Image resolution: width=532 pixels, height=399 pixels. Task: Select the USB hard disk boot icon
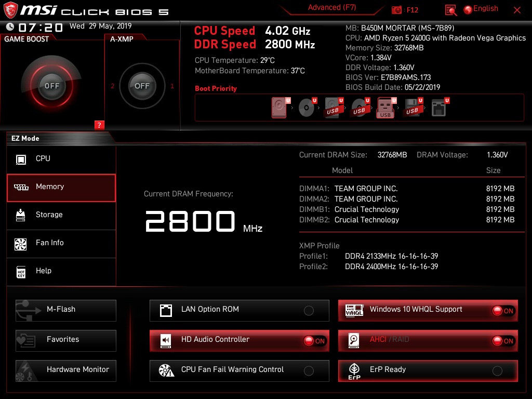coord(333,108)
